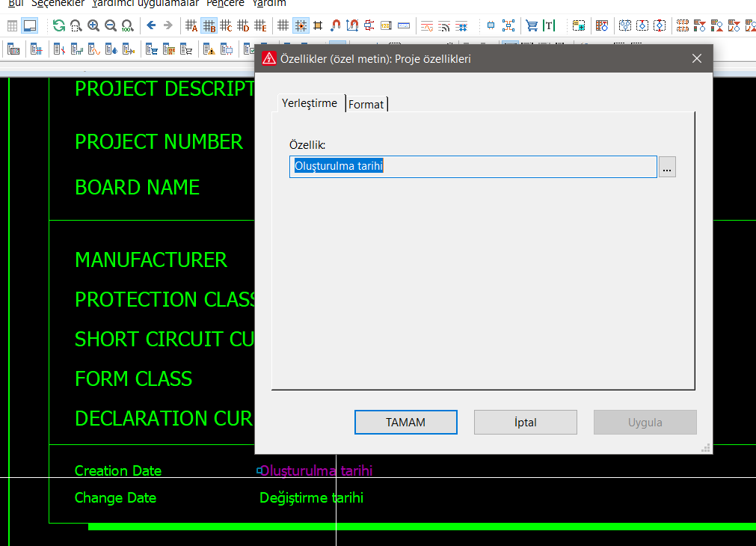Click the green-barred T text icon
Viewport: 756px width, 546px height.
(549, 25)
